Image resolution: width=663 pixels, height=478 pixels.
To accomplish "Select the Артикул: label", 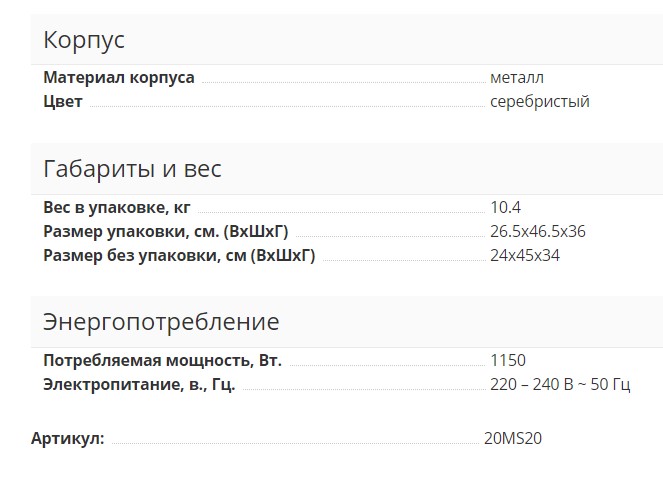I will tap(68, 438).
